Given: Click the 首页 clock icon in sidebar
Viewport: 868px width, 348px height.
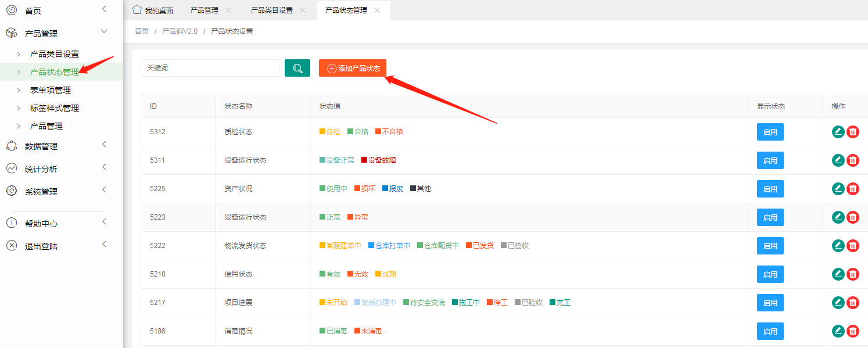Looking at the screenshot, I should pos(12,10).
